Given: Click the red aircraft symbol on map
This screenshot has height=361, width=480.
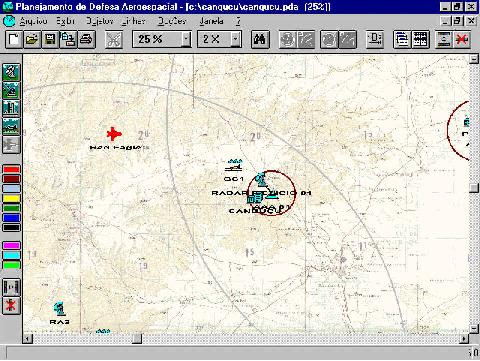Looking at the screenshot, I should tap(114, 134).
